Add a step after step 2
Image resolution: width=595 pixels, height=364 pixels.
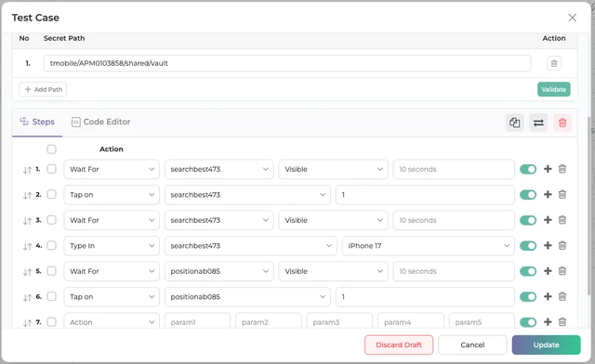point(548,194)
